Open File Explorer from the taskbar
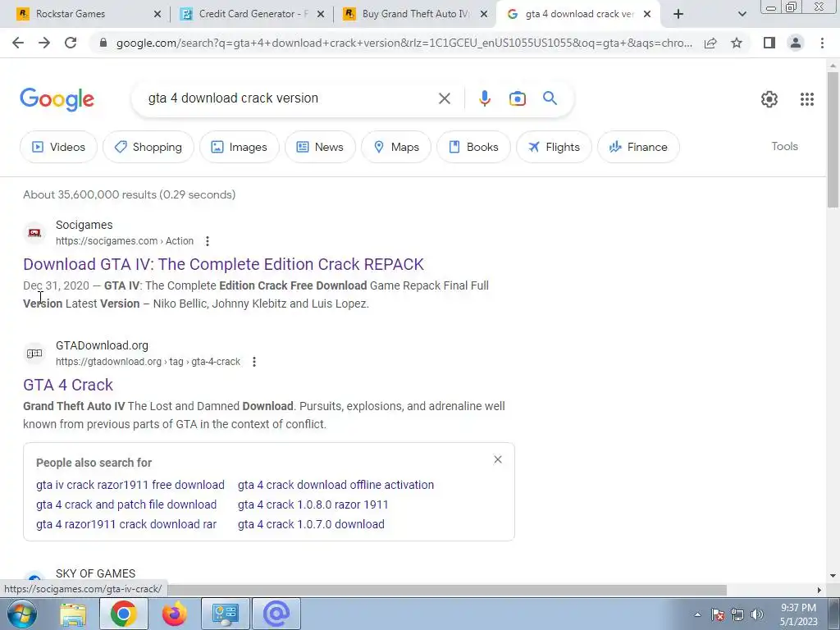Screen dimensions: 840x630 tap(73, 614)
